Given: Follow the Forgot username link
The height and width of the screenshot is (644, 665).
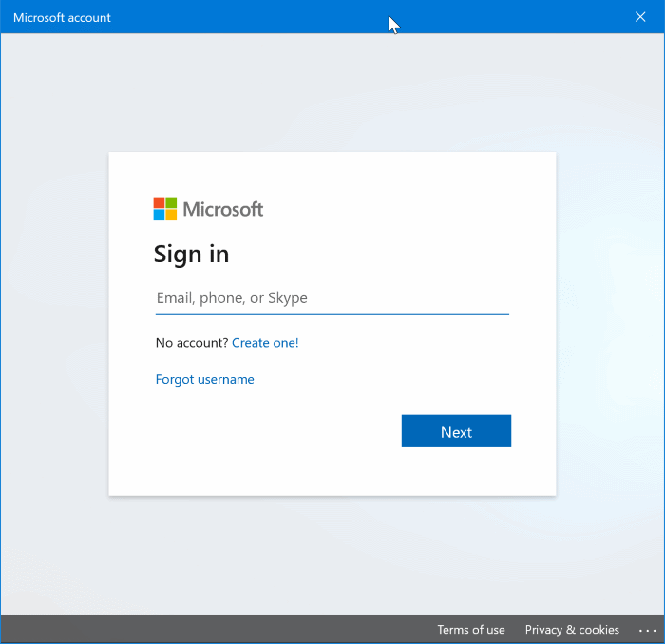Looking at the screenshot, I should (205, 379).
